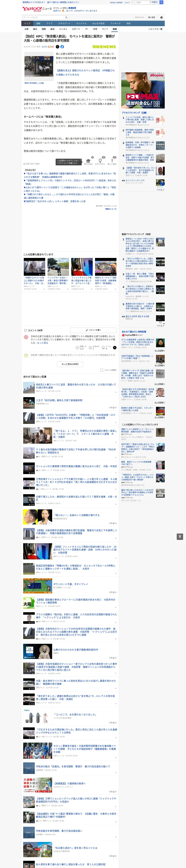186x868 pixels.
Task: Select the エキスパート navigation tab
Action: pyautogui.click(x=64, y=24)
